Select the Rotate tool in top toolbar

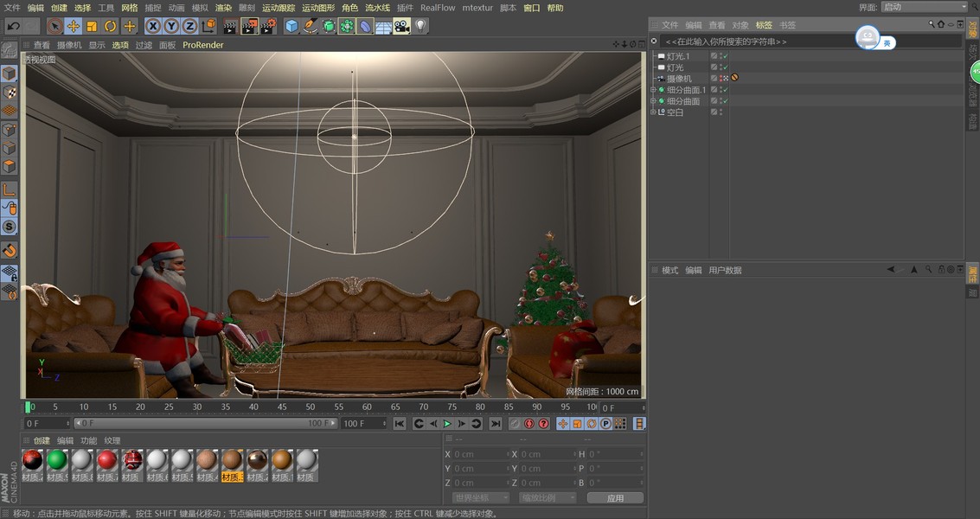pyautogui.click(x=111, y=26)
